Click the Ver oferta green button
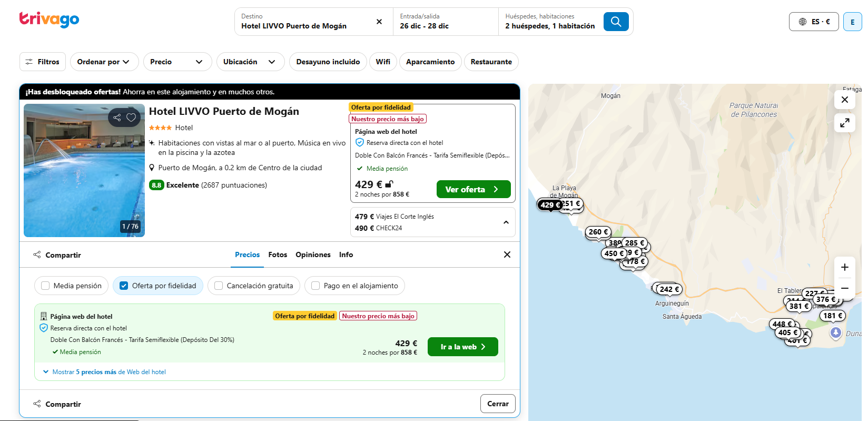 pos(474,189)
